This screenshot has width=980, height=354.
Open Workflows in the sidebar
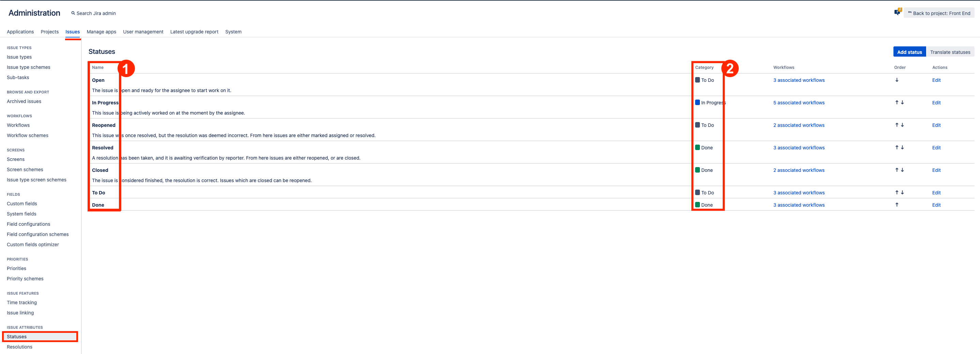coord(18,125)
